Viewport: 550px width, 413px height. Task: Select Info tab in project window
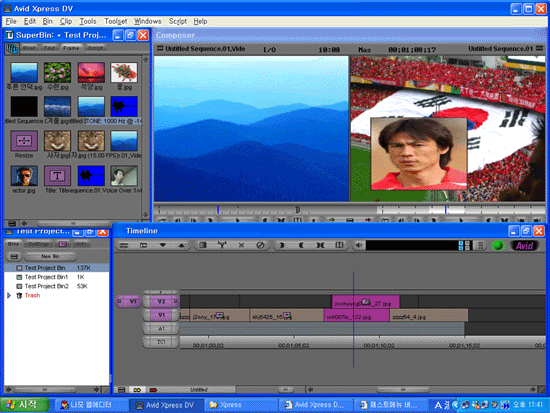coord(81,244)
